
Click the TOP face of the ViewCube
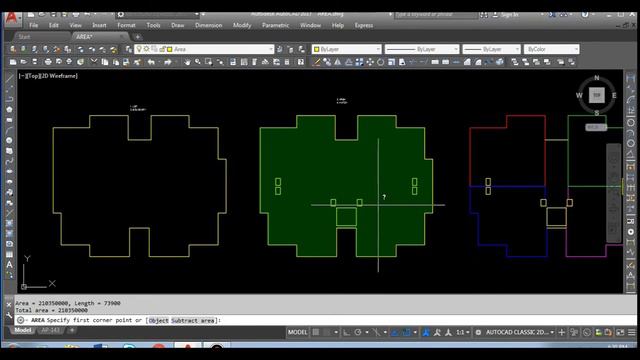click(597, 95)
